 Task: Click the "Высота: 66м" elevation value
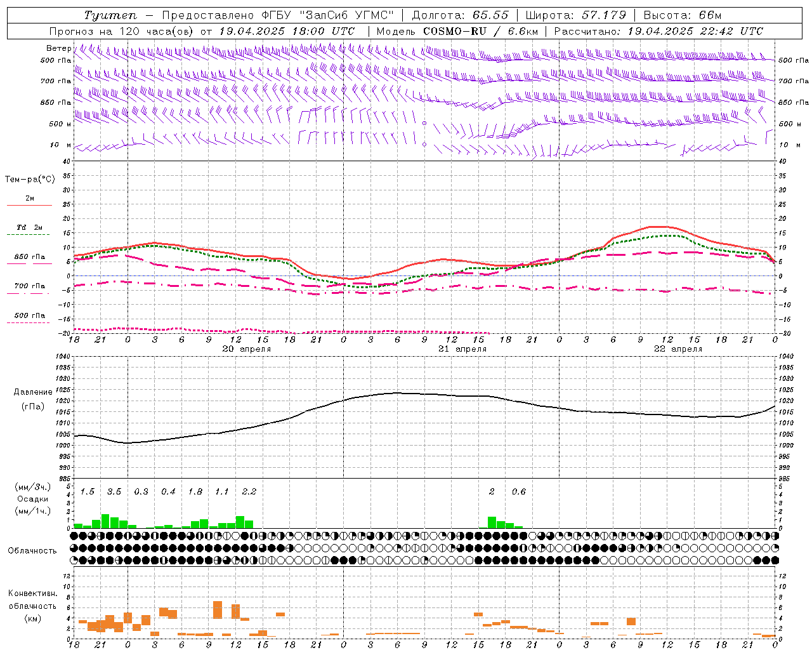683,15
